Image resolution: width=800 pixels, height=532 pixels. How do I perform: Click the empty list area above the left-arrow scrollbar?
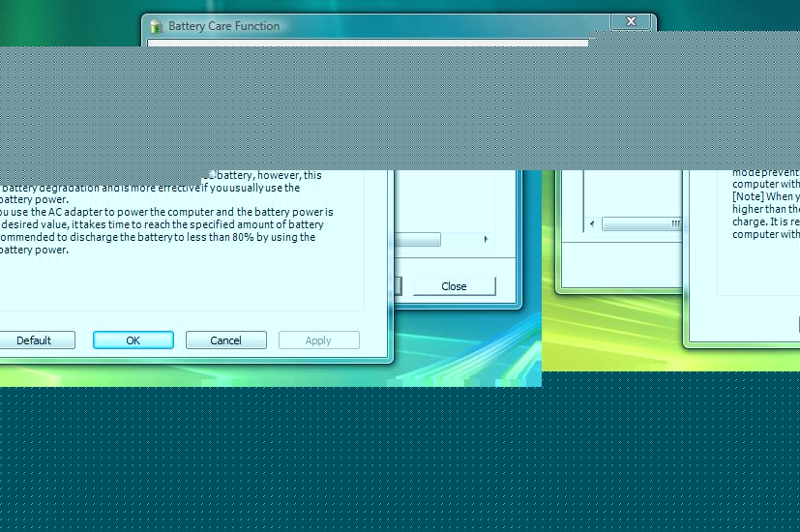click(629, 193)
